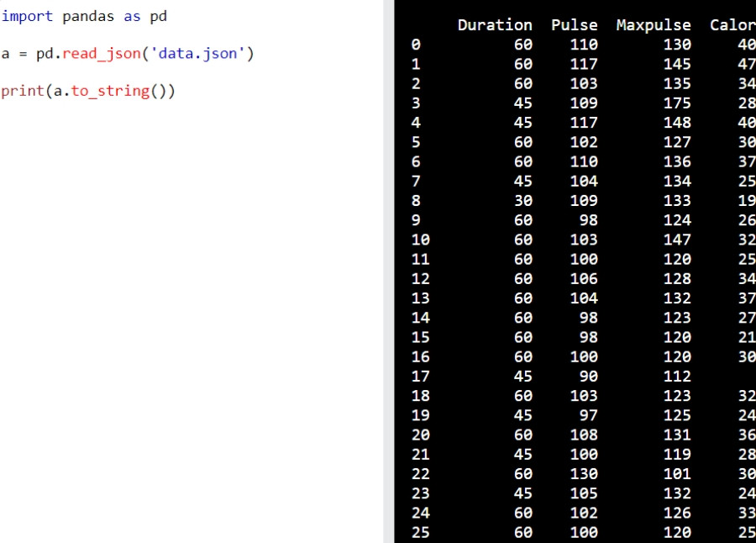Click the 'Duration' column header in the output

[x=495, y=25]
